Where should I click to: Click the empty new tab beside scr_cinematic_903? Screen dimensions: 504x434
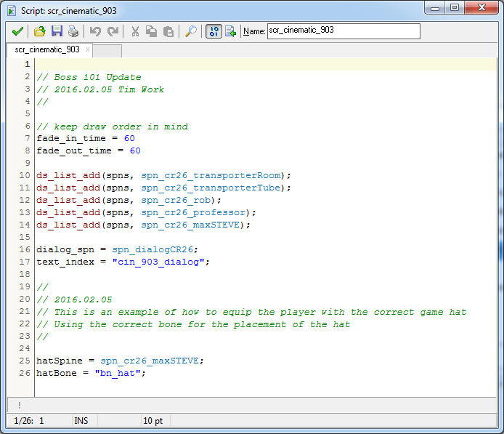click(107, 51)
